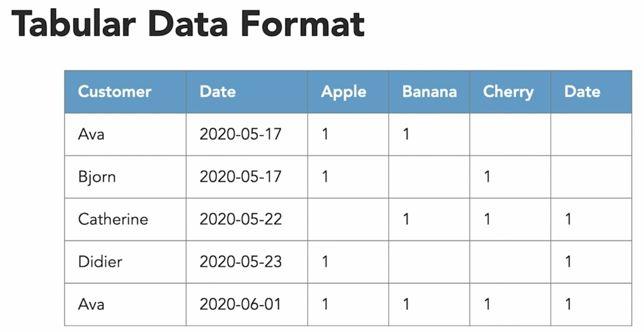
Task: Click the 2020-06-01 date cell
Action: pyautogui.click(x=241, y=305)
